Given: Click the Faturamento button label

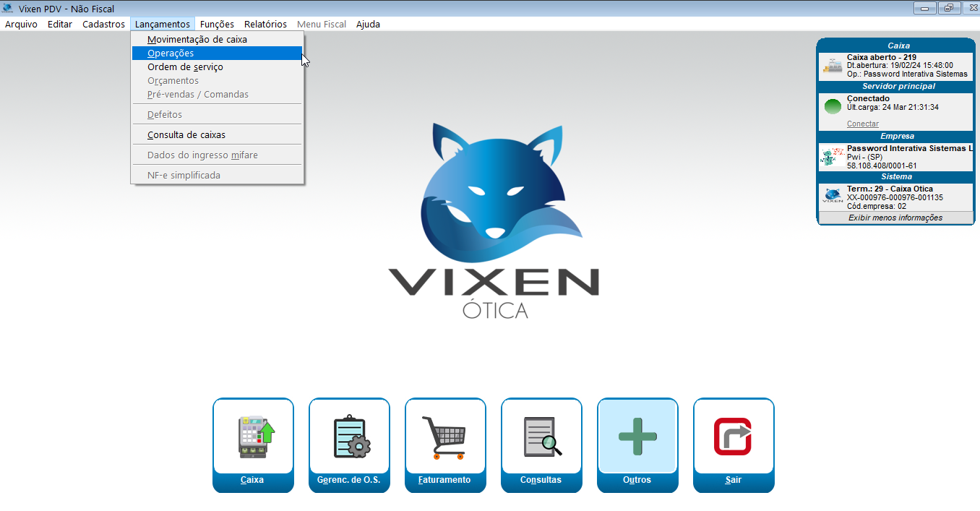Looking at the screenshot, I should pyautogui.click(x=444, y=480).
